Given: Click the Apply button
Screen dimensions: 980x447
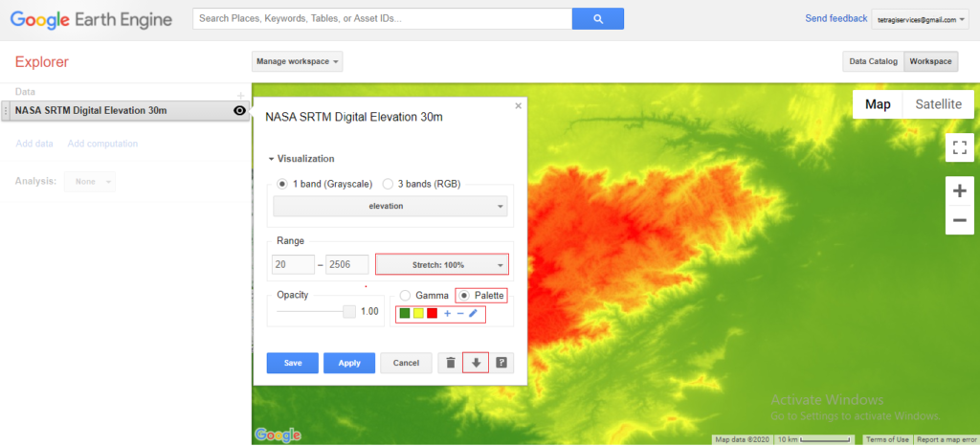Looking at the screenshot, I should [x=349, y=363].
